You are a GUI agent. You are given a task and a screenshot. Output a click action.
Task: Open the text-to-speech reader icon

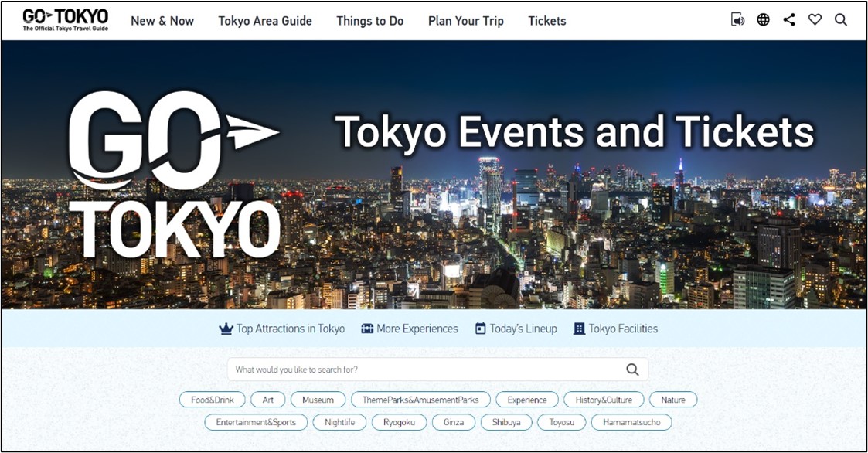pyautogui.click(x=737, y=20)
